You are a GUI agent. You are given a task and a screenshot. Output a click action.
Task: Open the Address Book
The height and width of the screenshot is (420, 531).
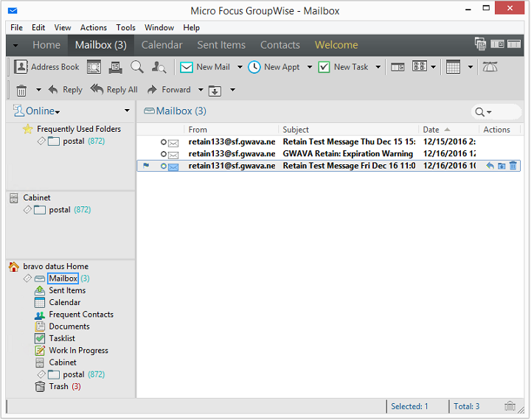[x=46, y=67]
